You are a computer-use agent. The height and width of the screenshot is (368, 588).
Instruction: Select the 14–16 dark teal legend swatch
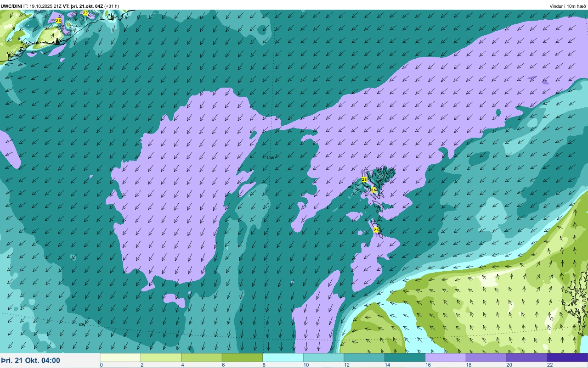pos(405,357)
